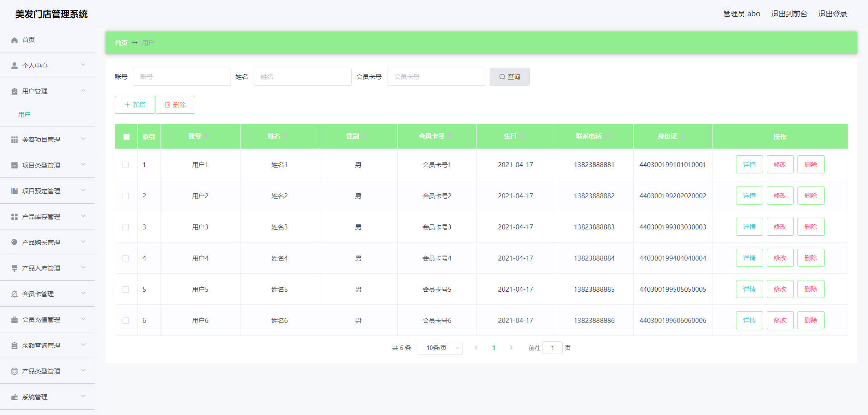Check the row checkbox for 用户5
Viewport: 868px width, 415px height.
(126, 289)
